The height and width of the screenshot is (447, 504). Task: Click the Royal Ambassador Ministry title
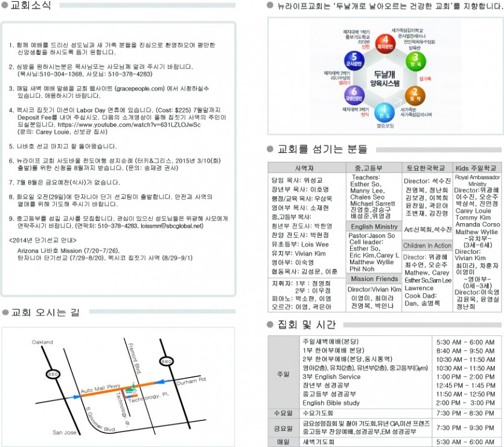(477, 180)
